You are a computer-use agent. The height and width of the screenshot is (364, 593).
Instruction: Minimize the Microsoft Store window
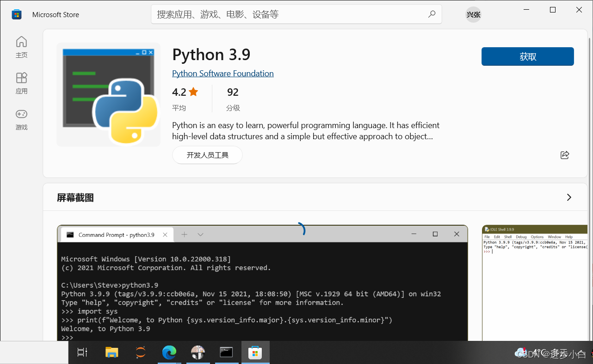point(526,10)
